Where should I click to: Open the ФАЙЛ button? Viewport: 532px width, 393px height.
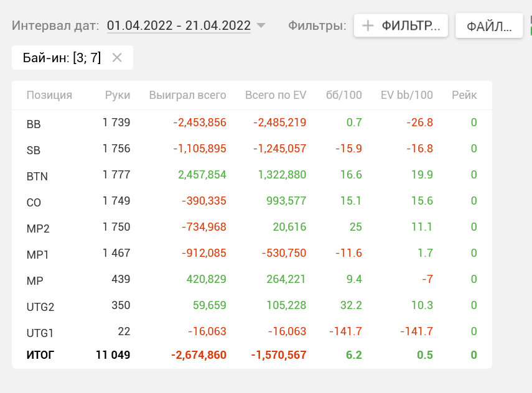pos(489,25)
